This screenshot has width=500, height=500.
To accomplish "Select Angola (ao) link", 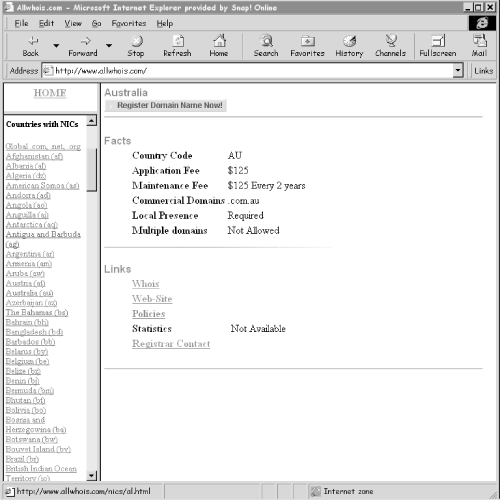I will 27,205.
